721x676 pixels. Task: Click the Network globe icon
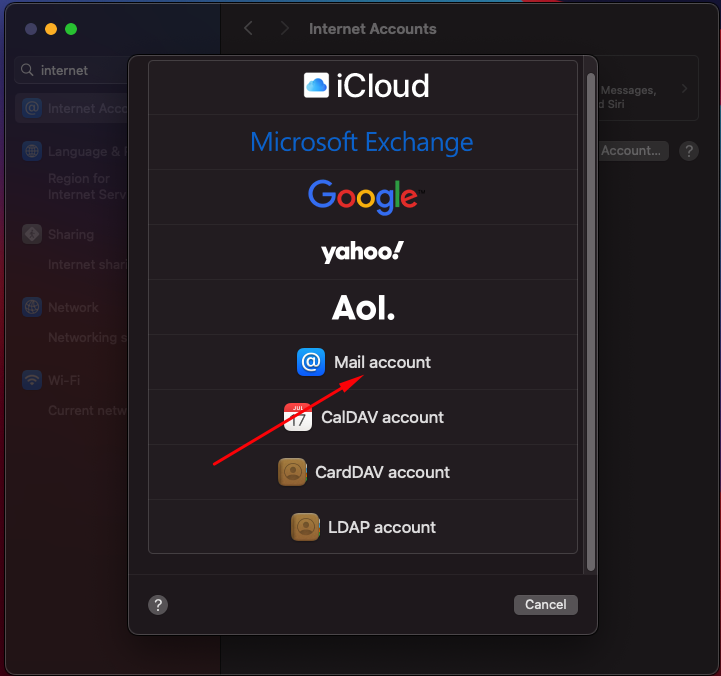coord(32,307)
